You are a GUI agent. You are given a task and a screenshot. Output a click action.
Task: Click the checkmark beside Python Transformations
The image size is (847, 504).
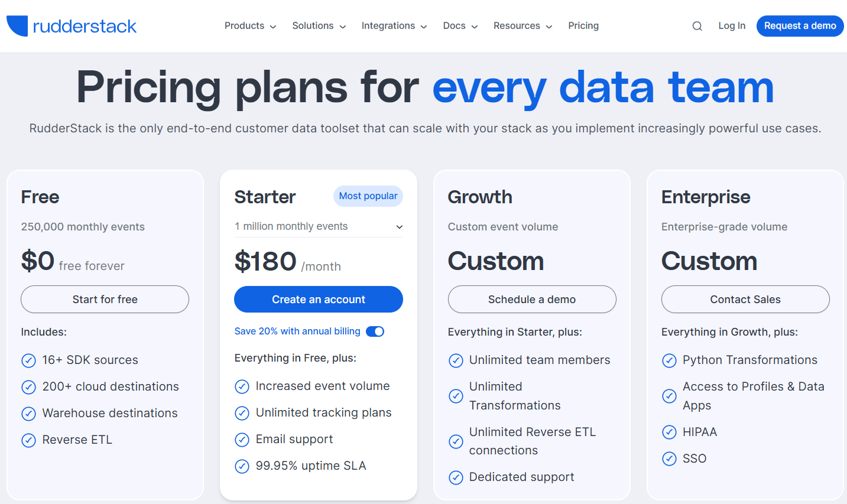669,360
